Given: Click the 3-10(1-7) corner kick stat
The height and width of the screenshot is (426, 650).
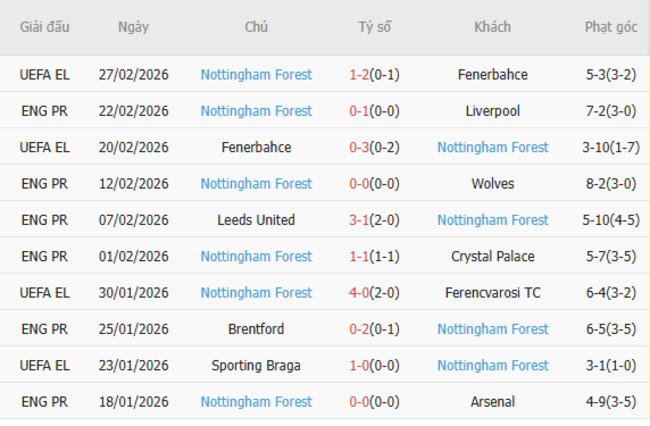Looking at the screenshot, I should point(610,147).
